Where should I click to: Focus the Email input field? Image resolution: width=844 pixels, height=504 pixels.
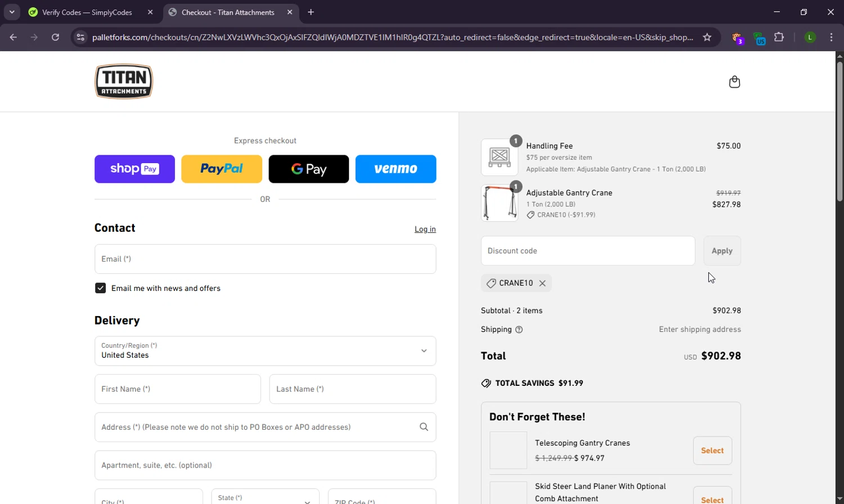265,259
